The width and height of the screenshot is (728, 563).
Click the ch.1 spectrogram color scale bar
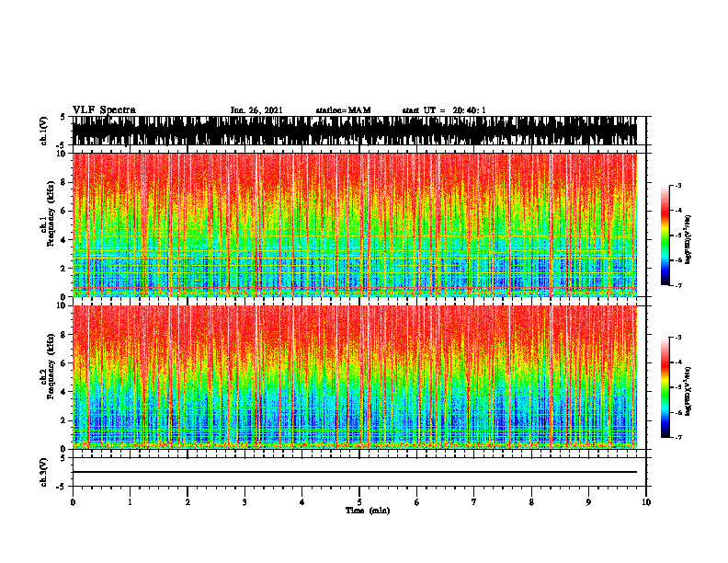coord(665,236)
